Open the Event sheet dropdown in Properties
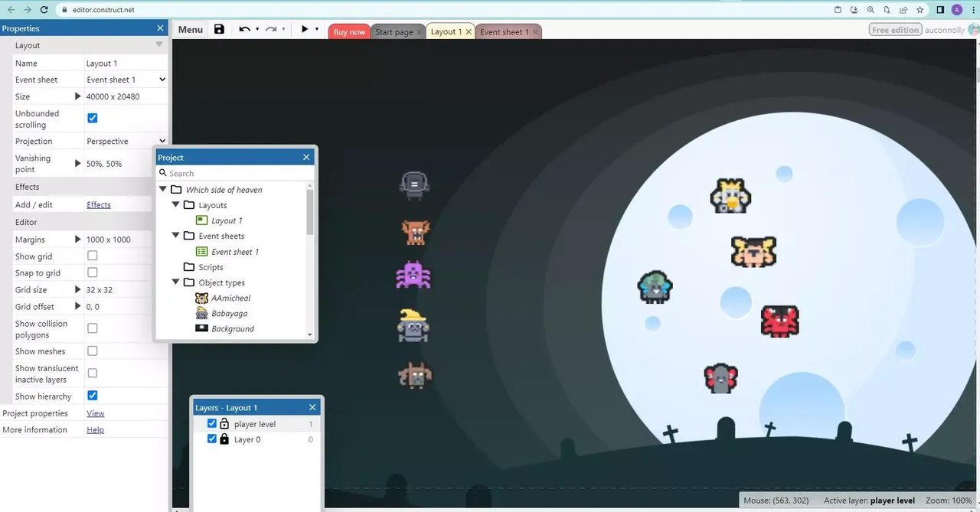 (x=126, y=80)
